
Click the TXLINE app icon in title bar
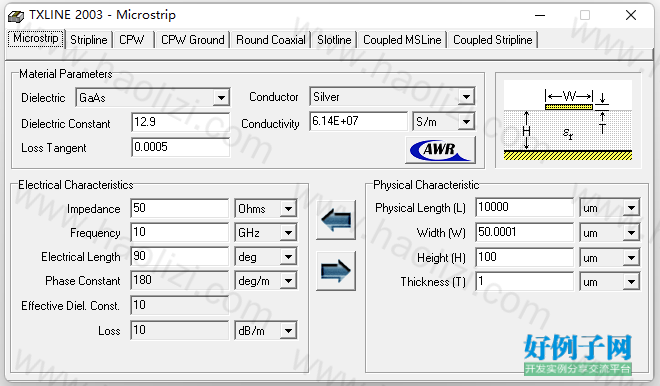point(16,16)
